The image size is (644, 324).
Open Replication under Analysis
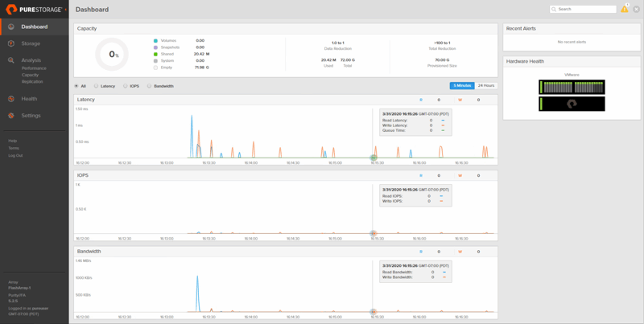point(32,81)
